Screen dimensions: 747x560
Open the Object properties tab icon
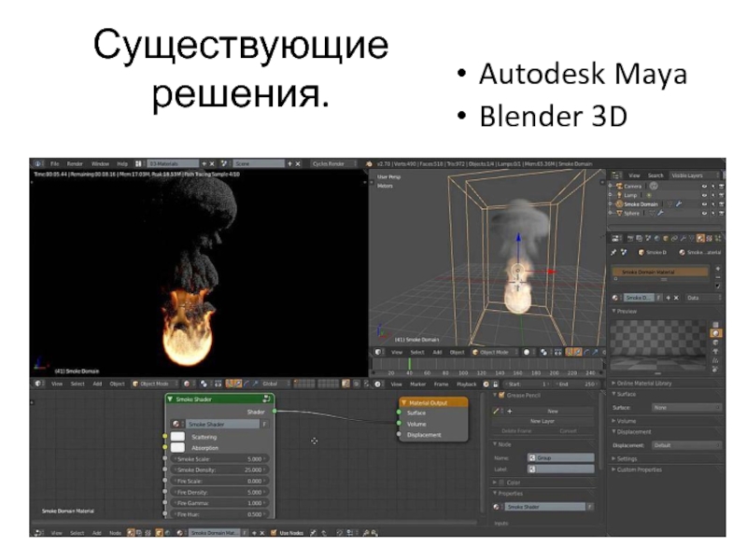666,238
